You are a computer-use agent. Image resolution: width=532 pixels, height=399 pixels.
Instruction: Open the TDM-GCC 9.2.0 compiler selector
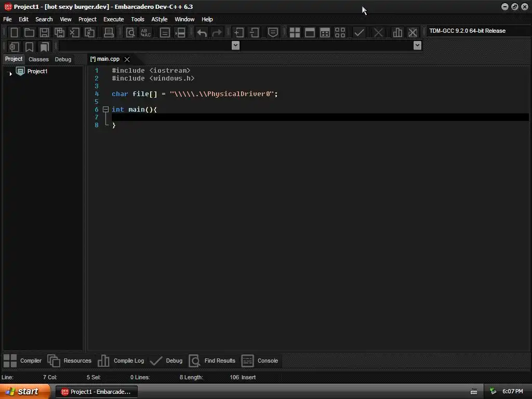pyautogui.click(x=478, y=31)
